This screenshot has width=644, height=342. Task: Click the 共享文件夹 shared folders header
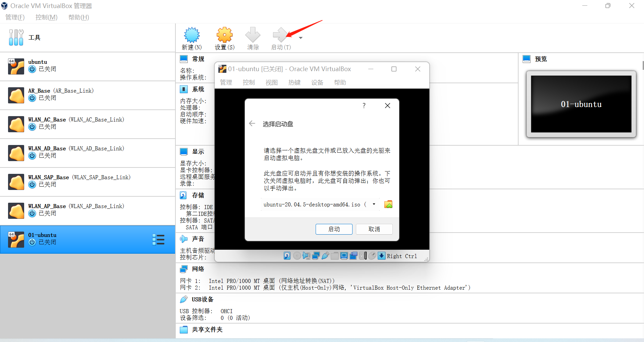207,330
